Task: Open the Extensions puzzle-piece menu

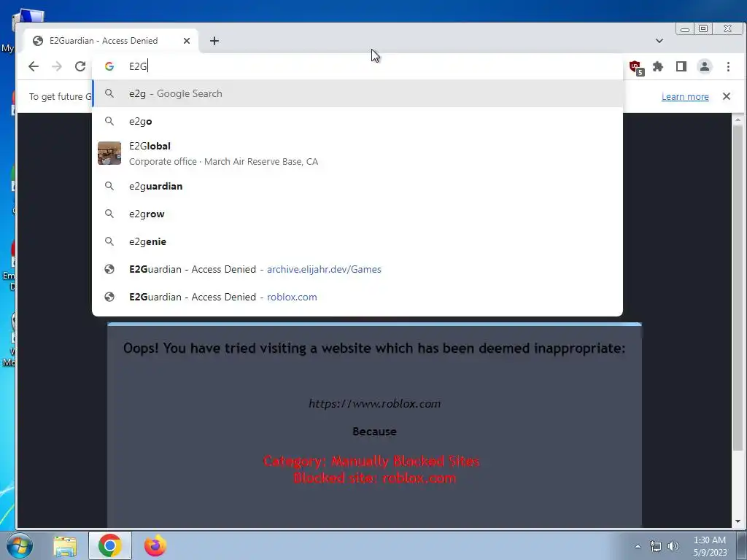Action: (x=658, y=66)
